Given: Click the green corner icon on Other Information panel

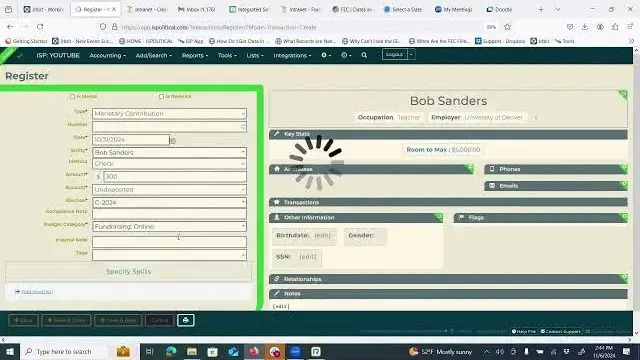Looking at the screenshot, I should tap(439, 216).
